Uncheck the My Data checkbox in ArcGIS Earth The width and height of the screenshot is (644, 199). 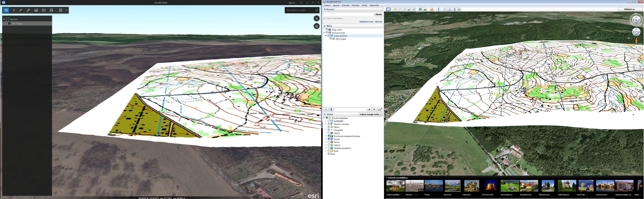(8, 19)
